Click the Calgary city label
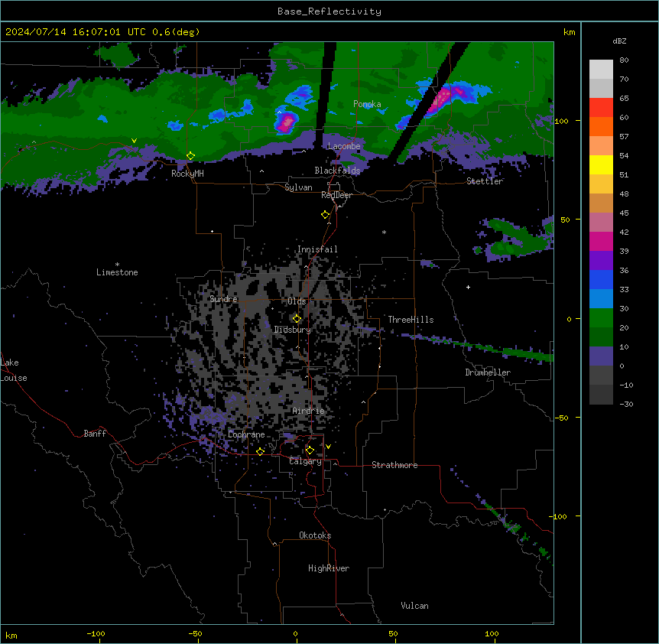Screen dimensions: 659x644 [305, 461]
